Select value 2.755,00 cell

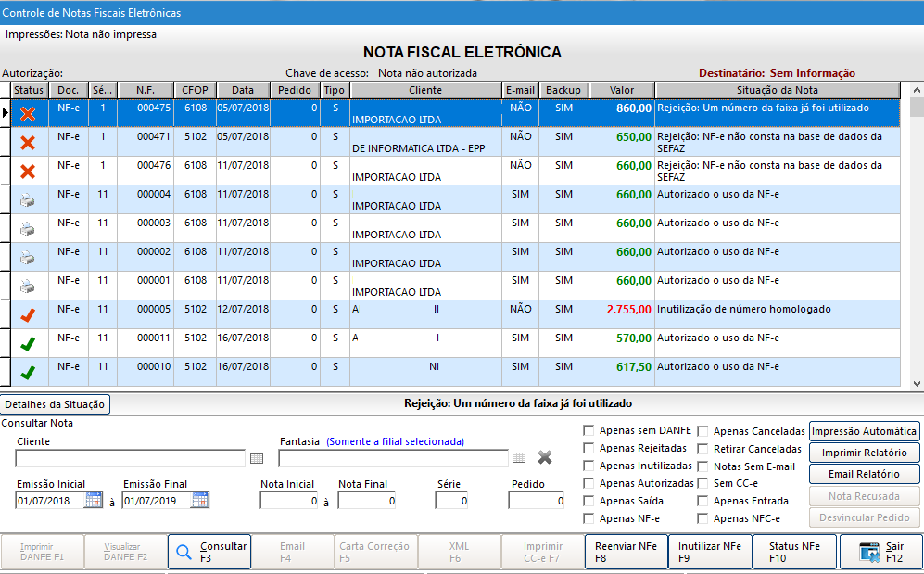pyautogui.click(x=622, y=314)
